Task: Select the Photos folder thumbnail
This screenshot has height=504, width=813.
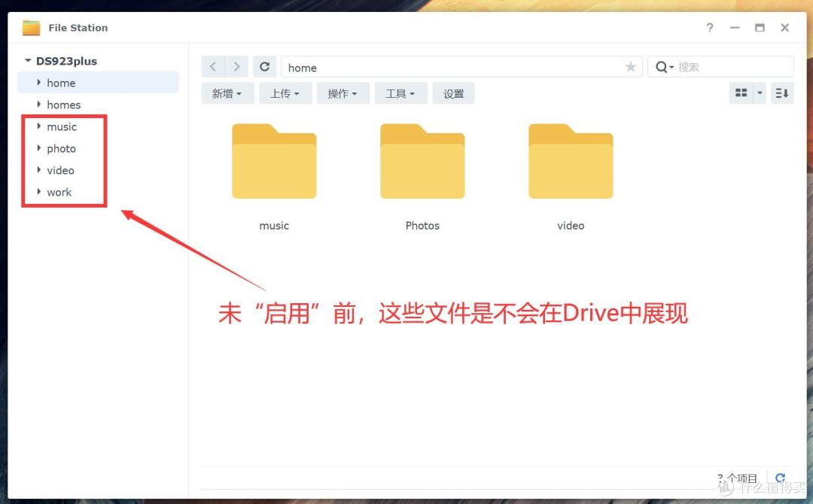Action: (422, 161)
